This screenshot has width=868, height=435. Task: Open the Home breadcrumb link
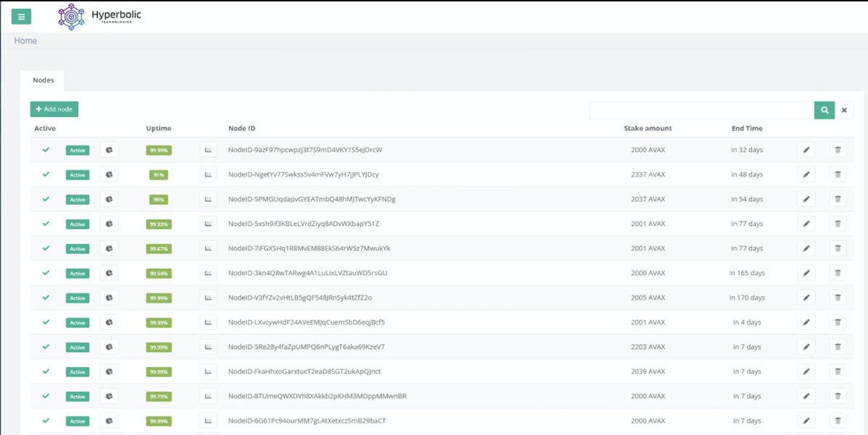pyautogui.click(x=25, y=41)
